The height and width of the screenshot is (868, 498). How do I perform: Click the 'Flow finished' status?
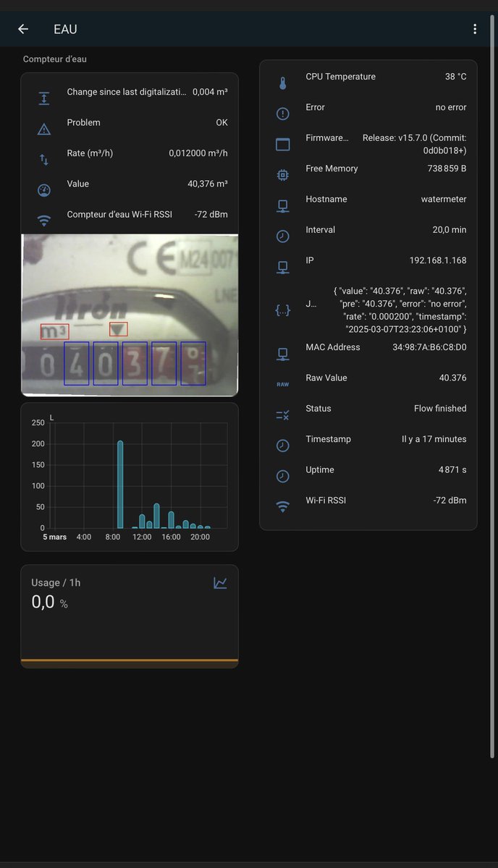point(440,409)
